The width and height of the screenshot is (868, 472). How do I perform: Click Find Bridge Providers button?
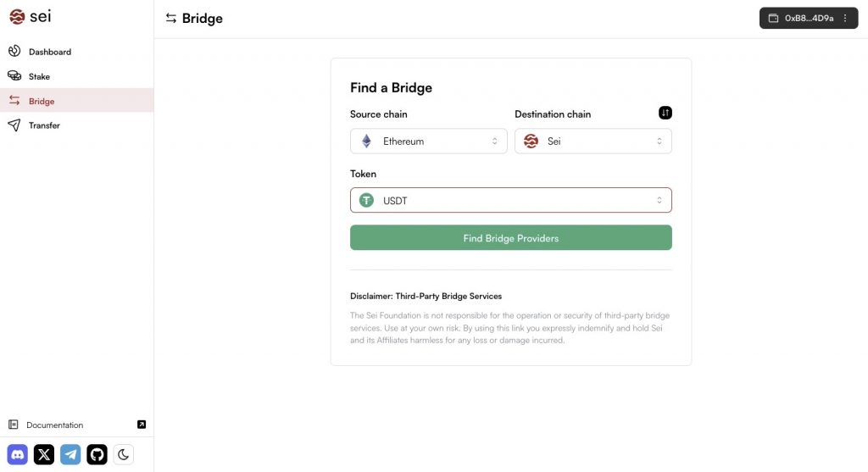click(510, 238)
